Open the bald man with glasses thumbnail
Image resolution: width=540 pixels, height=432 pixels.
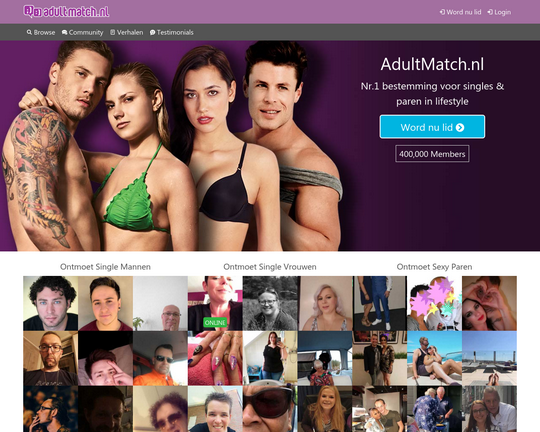(x=160, y=303)
